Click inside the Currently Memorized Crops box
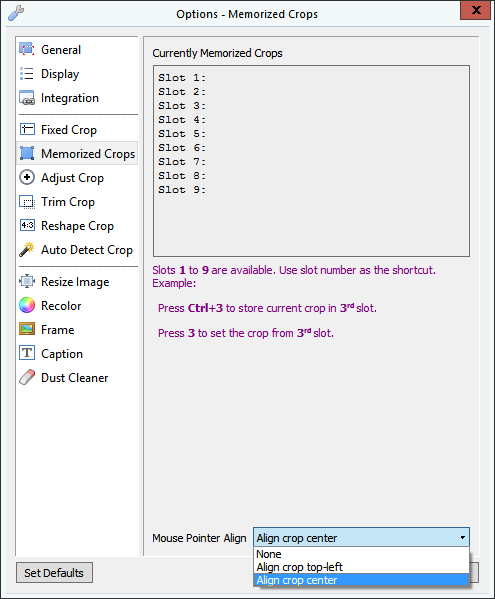 click(311, 161)
